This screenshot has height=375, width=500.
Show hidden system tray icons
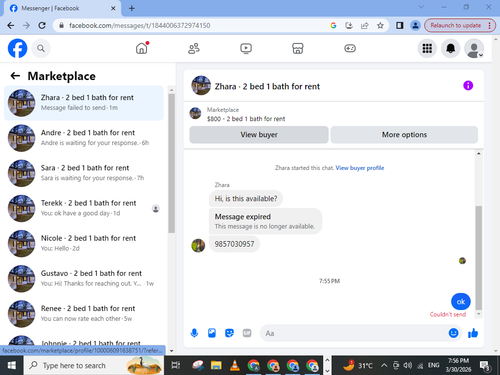(x=384, y=365)
